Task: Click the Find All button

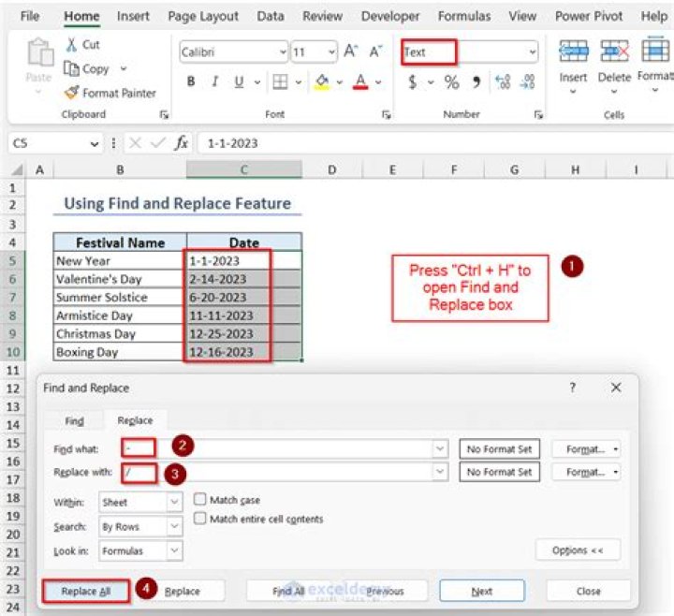Action: (289, 591)
